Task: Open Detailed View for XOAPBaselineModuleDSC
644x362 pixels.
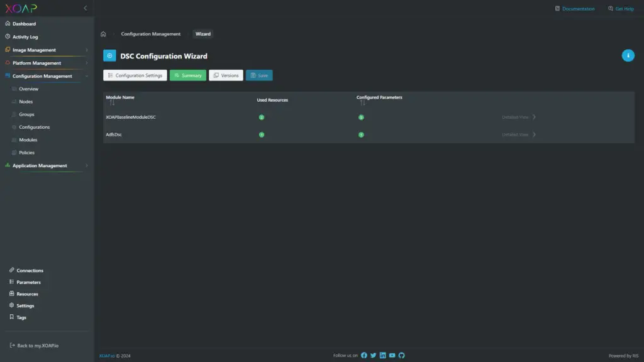Action: pyautogui.click(x=519, y=118)
